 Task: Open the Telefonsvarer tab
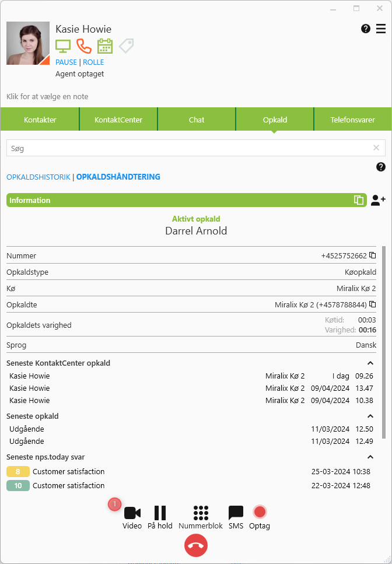pyautogui.click(x=352, y=120)
